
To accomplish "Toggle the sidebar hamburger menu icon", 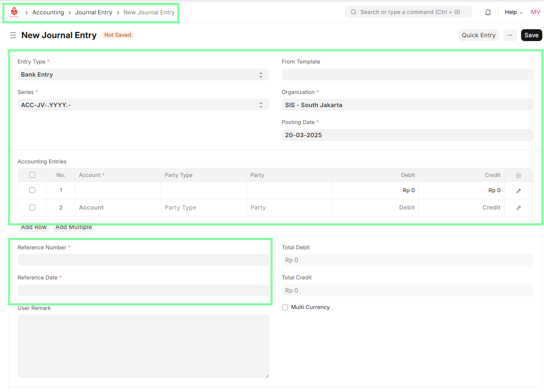I will click(x=13, y=35).
